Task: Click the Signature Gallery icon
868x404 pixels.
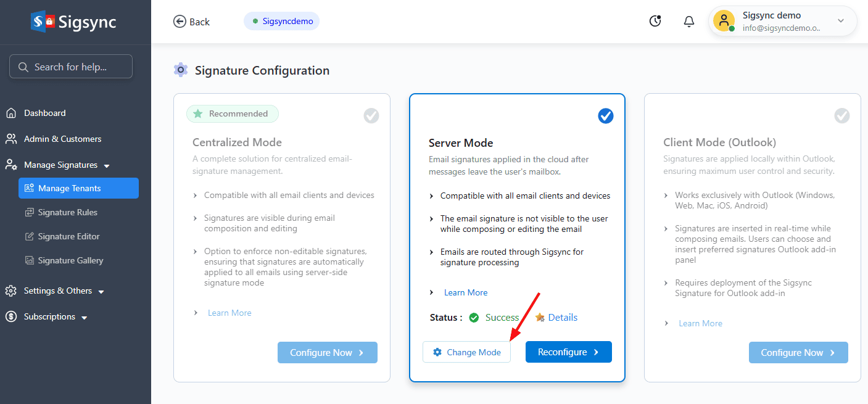Action: click(29, 260)
